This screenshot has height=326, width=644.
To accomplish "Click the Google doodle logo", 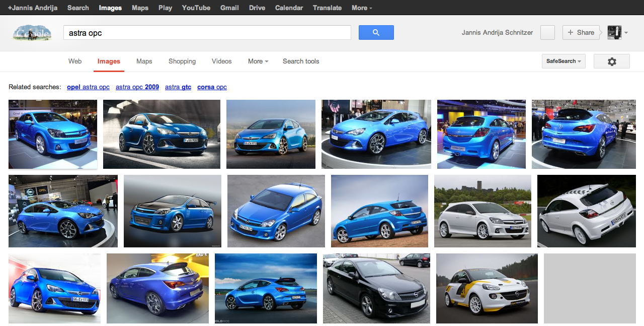I will point(32,33).
